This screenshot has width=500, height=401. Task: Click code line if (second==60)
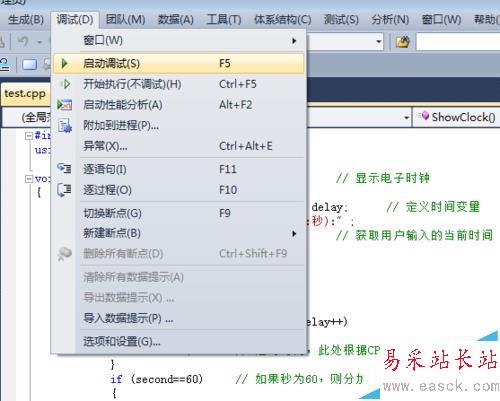[157, 379]
